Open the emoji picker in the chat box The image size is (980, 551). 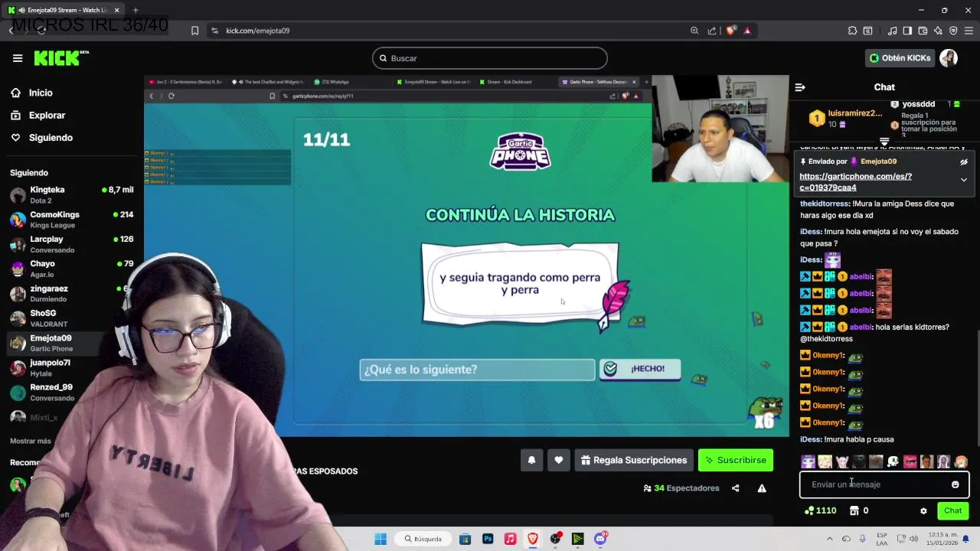click(955, 484)
